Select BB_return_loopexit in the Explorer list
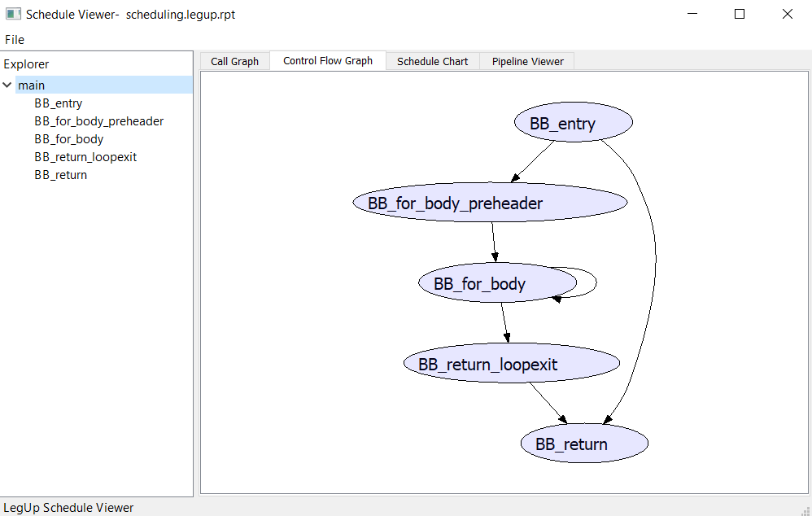This screenshot has height=516, width=812. pos(85,157)
